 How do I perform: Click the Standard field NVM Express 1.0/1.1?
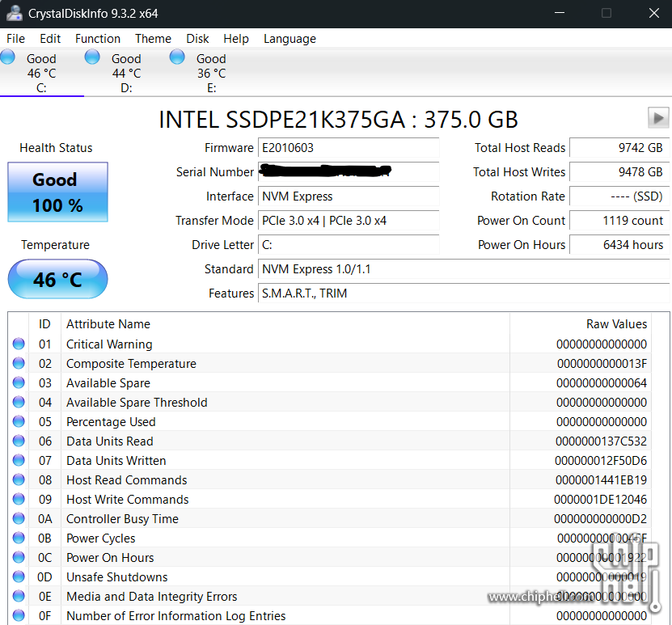click(463, 269)
